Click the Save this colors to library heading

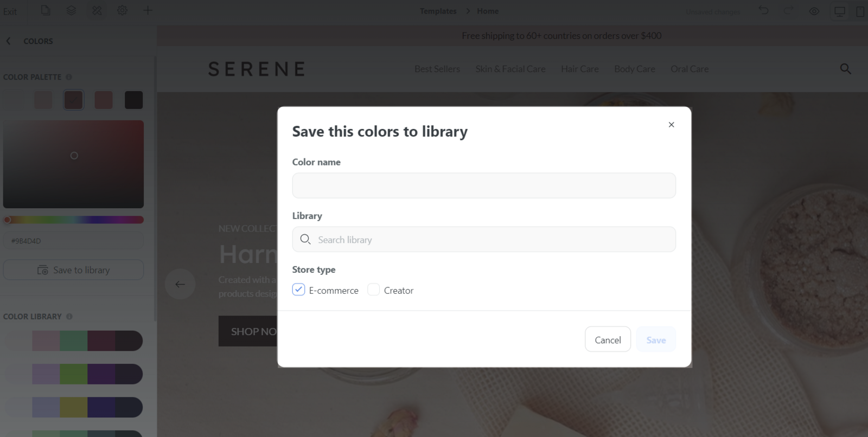click(x=380, y=132)
